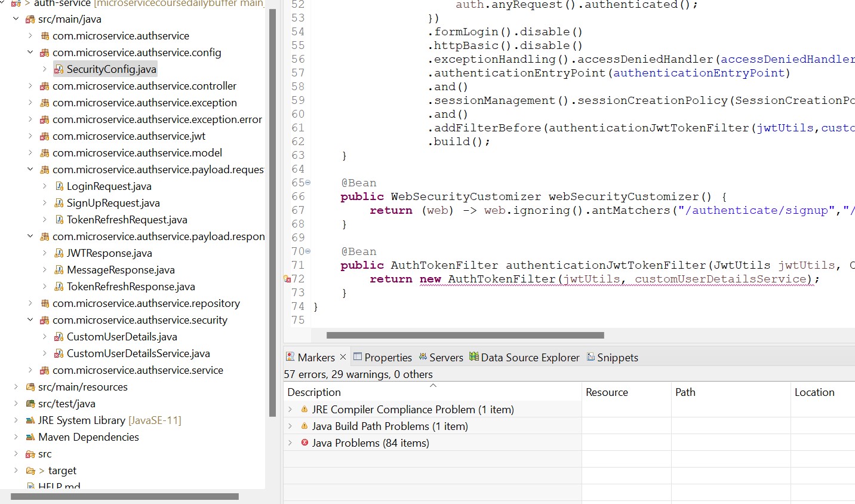Select the com.microservice.authservice.exception.error package
The width and height of the screenshot is (855, 504).
(x=157, y=119)
